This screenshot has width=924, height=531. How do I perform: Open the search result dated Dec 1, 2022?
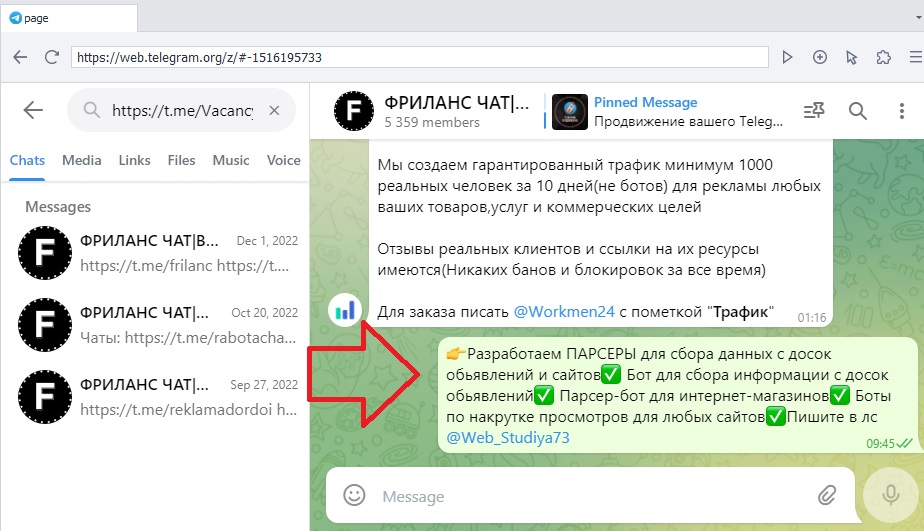click(x=155, y=253)
